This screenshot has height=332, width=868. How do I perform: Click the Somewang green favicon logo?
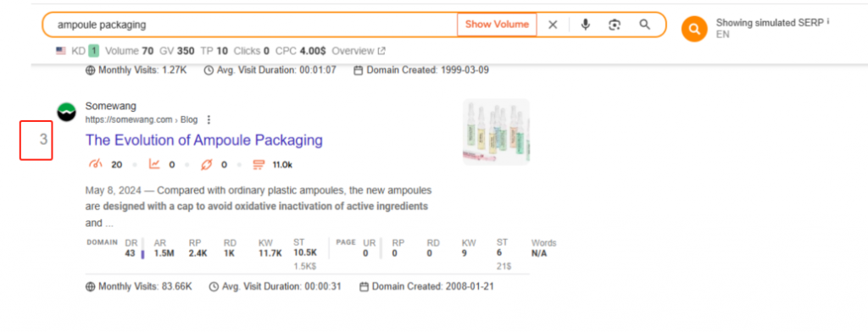tap(66, 113)
